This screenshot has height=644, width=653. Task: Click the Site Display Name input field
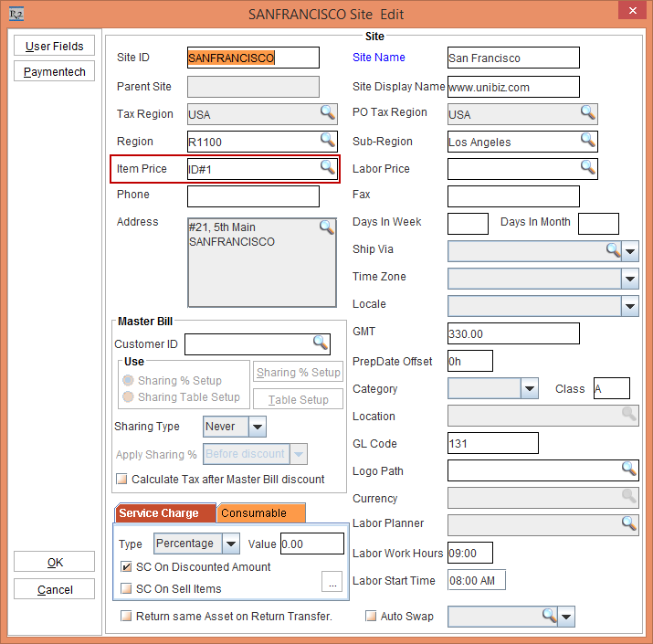(x=512, y=87)
